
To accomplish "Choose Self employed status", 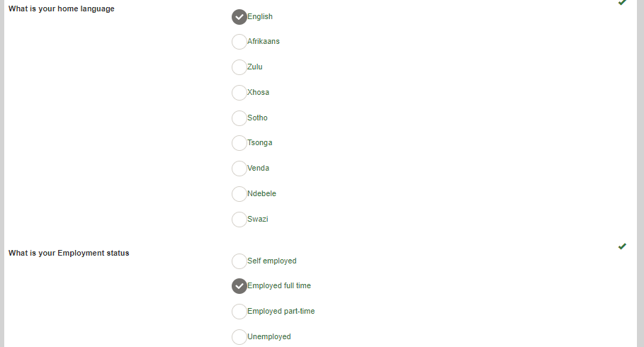I will click(x=239, y=261).
